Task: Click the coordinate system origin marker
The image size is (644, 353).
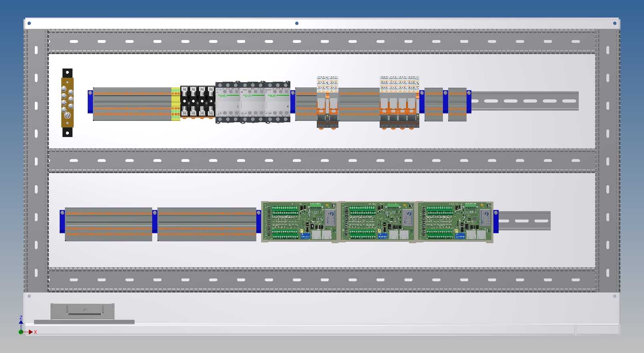Action: coord(21,332)
